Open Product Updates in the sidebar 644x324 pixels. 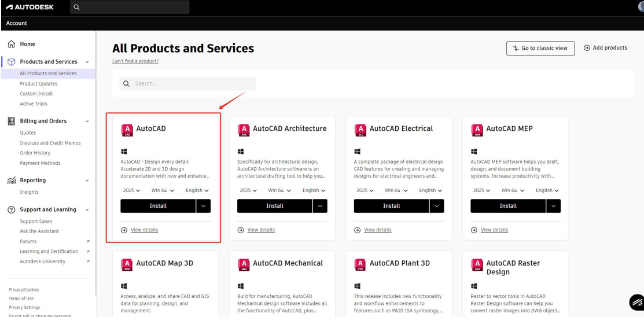39,84
